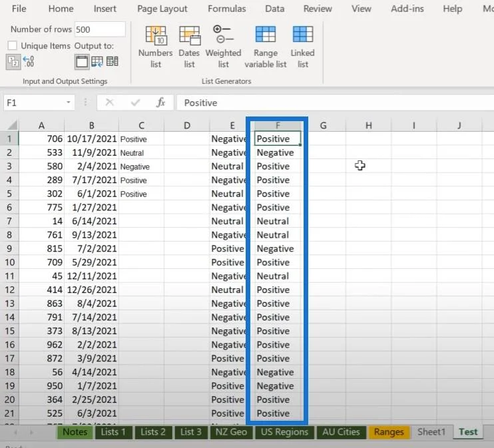Select the output to columns icon
This screenshot has width=494, height=448.
click(x=112, y=61)
